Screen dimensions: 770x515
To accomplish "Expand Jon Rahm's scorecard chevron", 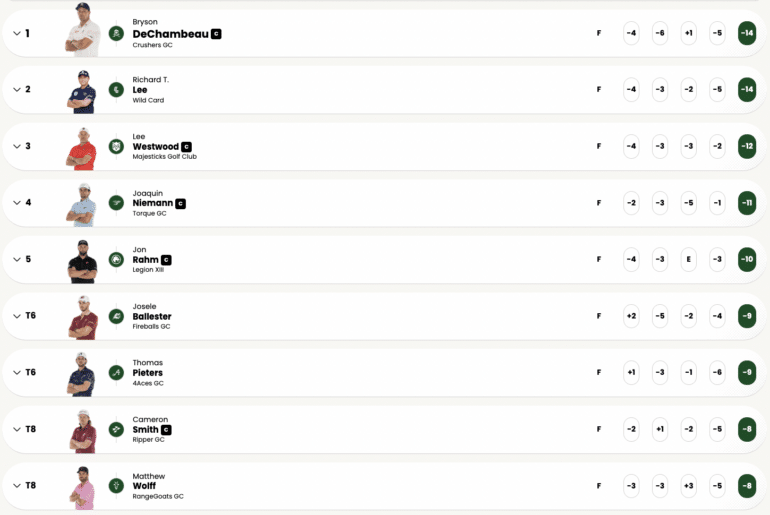I will (x=17, y=259).
